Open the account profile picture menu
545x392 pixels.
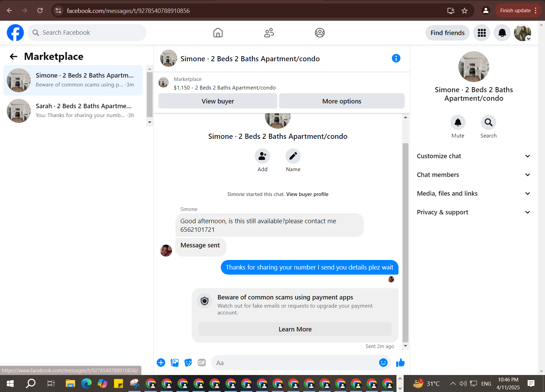pyautogui.click(x=523, y=33)
